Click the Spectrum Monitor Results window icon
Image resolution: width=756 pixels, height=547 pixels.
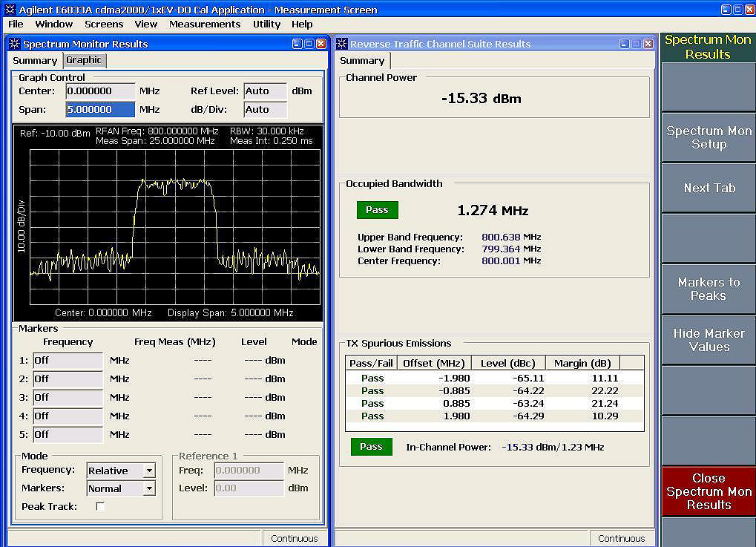pos(14,44)
